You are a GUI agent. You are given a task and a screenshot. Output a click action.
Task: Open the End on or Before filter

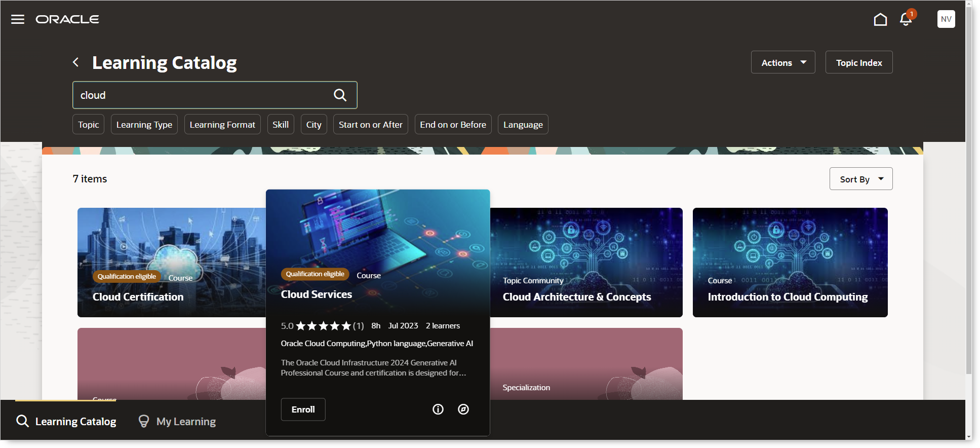click(453, 125)
